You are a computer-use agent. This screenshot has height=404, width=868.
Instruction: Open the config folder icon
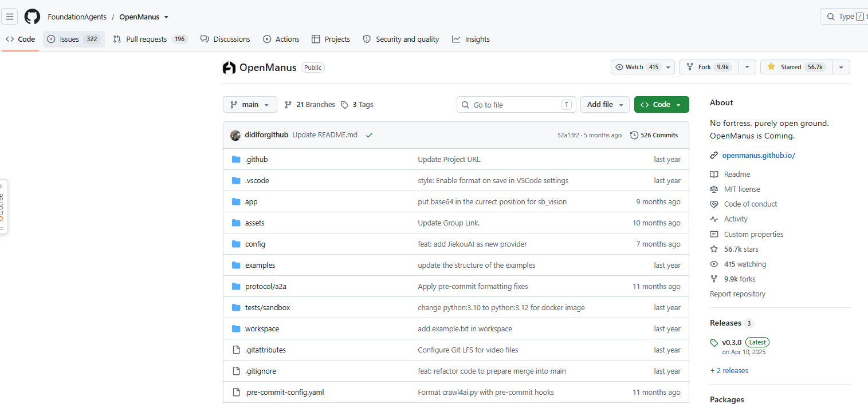(236, 244)
